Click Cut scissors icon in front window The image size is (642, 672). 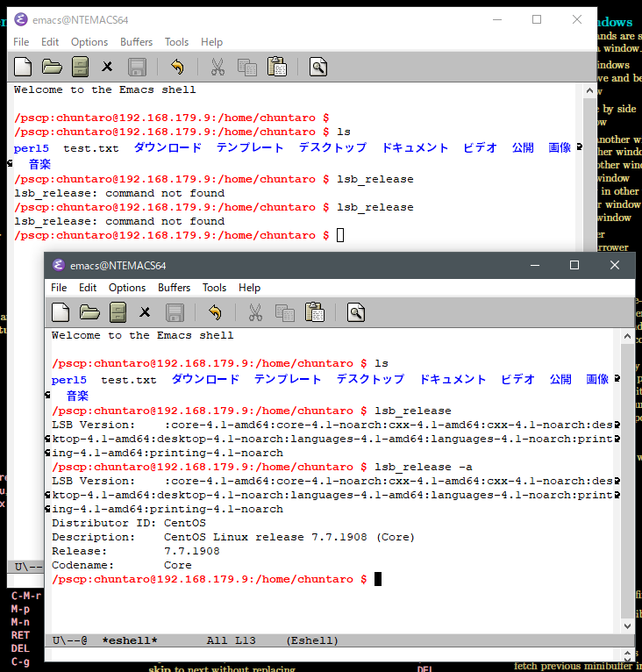tap(255, 312)
